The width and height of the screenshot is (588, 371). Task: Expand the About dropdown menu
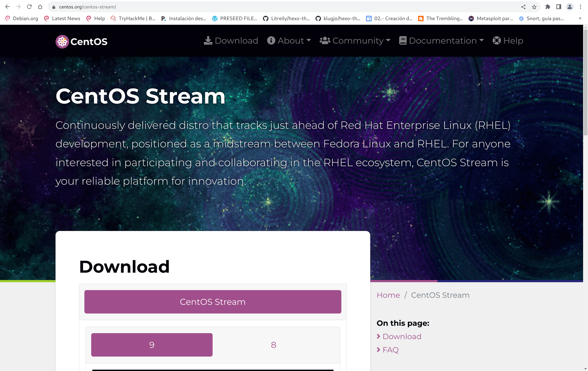[289, 41]
